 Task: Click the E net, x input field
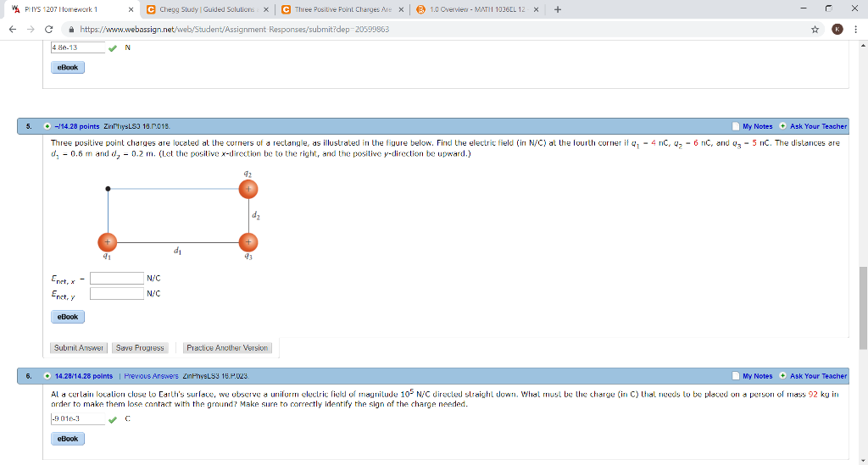pos(117,278)
